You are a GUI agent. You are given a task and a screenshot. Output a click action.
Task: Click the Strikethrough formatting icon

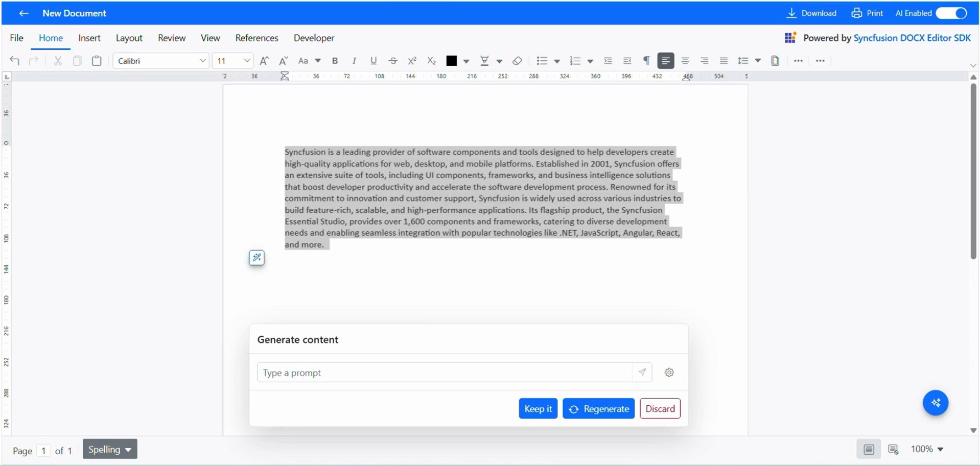[392, 61]
